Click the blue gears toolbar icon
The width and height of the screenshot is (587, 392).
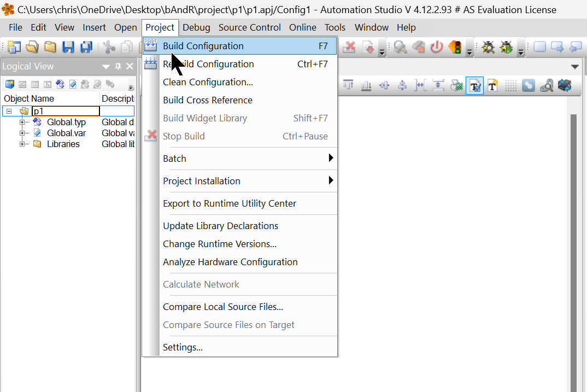[529, 86]
